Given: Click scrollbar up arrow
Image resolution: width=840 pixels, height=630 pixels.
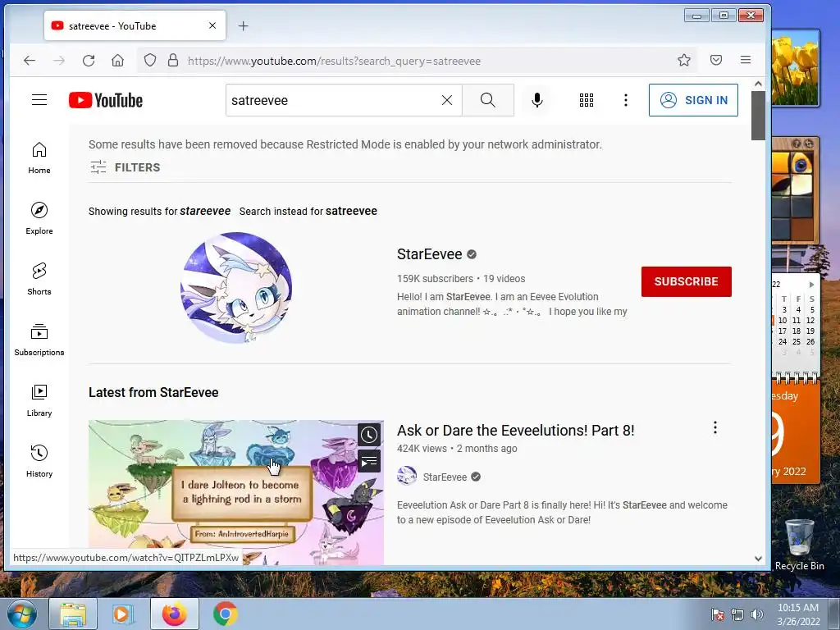Looking at the screenshot, I should [x=758, y=84].
